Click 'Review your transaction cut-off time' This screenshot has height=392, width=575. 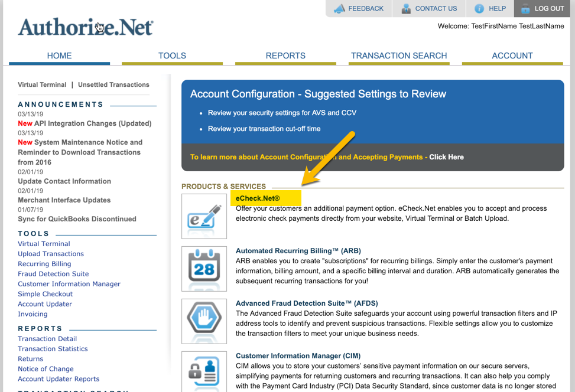coord(264,129)
